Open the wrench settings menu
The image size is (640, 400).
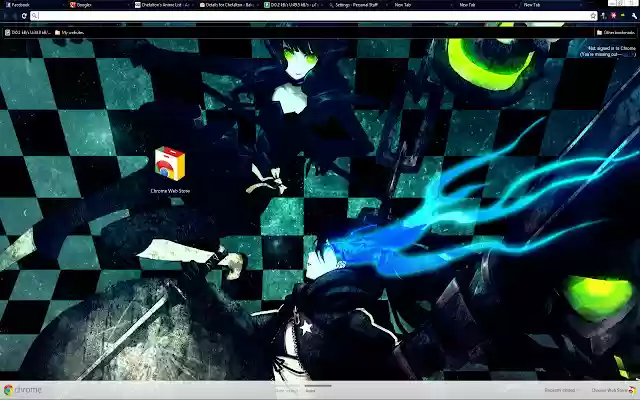(x=634, y=16)
